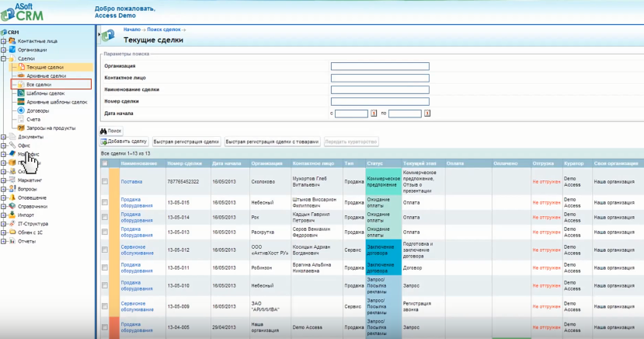The image size is (644, 339).
Task: Click the Счета page icon
Action: click(21, 119)
